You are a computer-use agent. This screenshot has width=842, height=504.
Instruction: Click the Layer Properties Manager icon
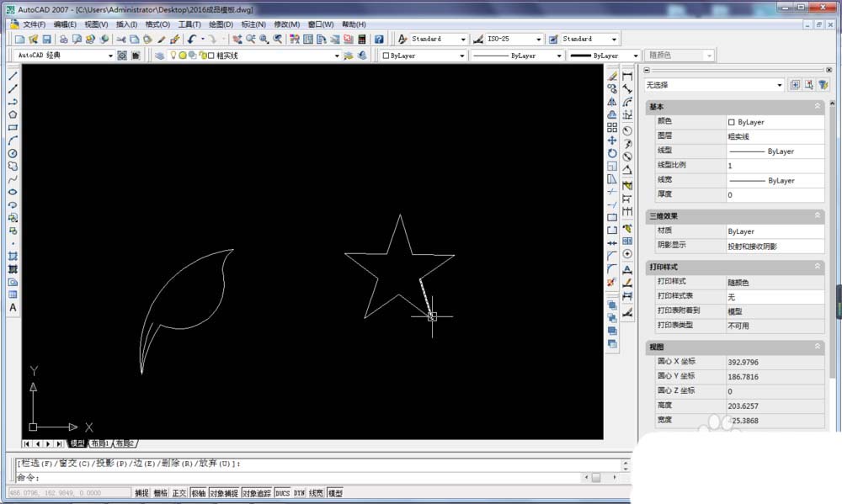click(160, 56)
